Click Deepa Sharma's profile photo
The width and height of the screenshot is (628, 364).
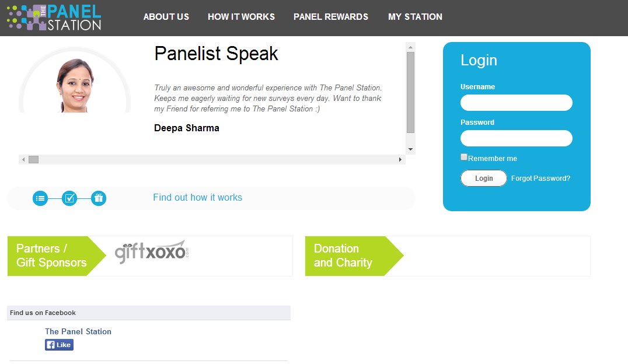tap(75, 85)
